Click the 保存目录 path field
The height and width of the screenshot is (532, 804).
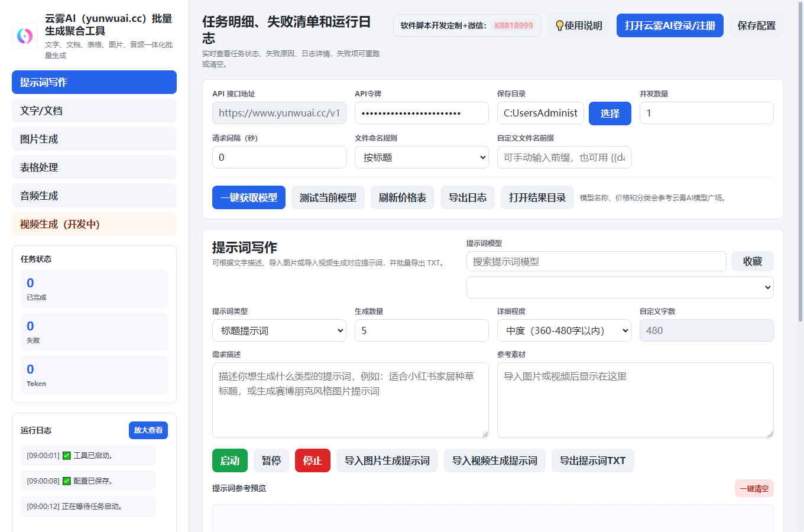point(540,113)
